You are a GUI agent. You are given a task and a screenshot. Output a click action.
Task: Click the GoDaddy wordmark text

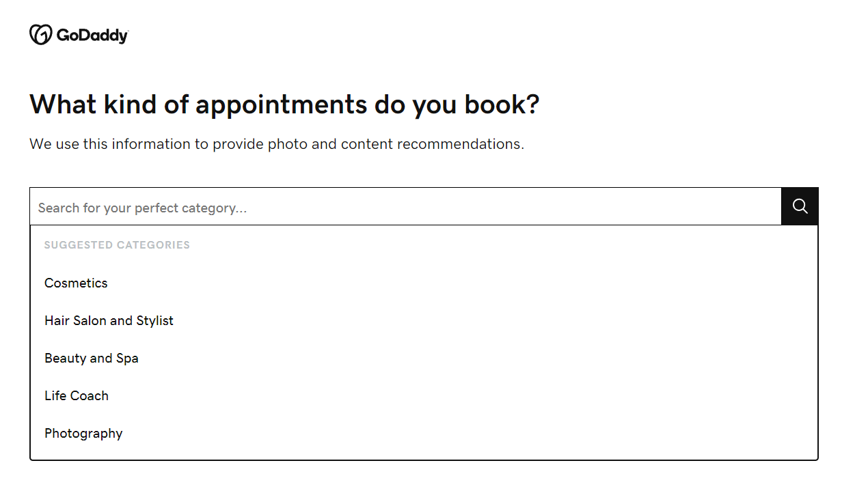click(92, 36)
